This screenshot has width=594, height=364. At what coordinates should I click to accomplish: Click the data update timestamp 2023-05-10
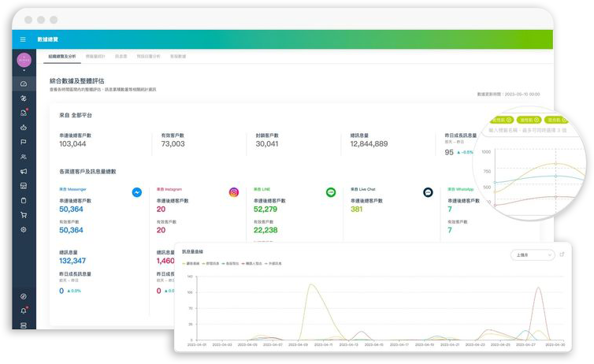point(508,94)
